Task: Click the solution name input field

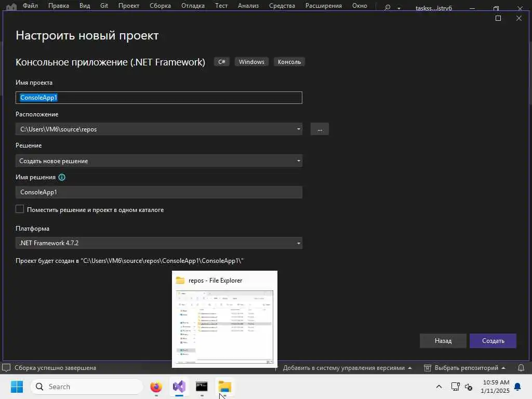Action: (x=159, y=192)
